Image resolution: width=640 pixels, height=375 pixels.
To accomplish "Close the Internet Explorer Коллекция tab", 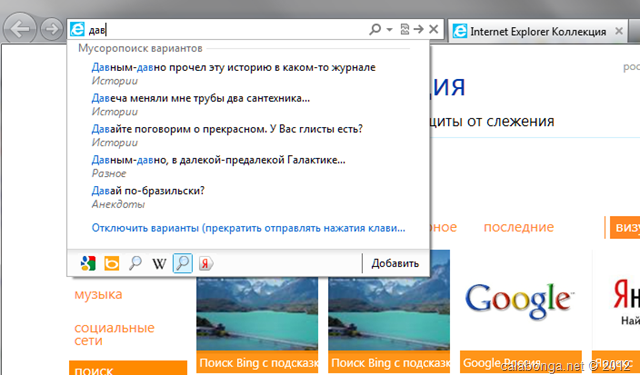I will [619, 31].
